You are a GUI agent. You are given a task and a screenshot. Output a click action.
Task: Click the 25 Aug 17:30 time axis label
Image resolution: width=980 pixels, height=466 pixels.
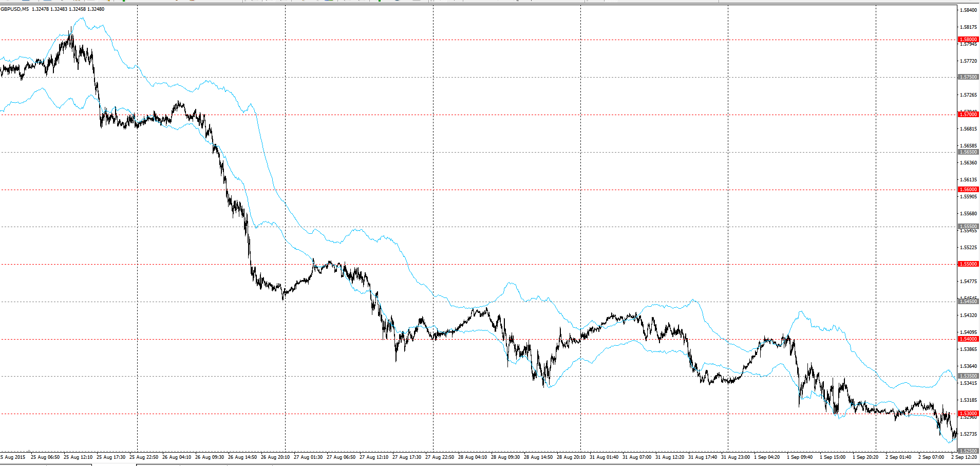pyautogui.click(x=111, y=457)
